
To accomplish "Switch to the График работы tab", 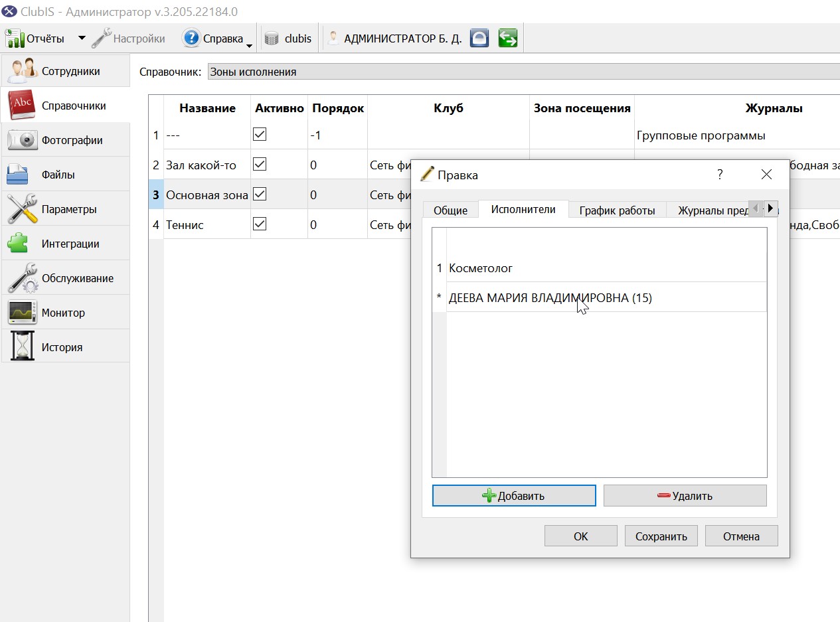I will (617, 210).
